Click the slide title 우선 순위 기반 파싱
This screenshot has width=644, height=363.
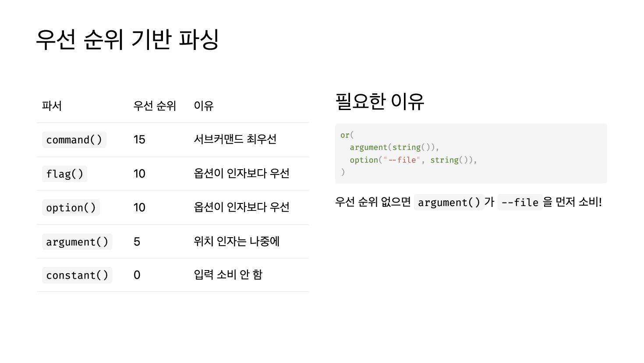coord(127,39)
